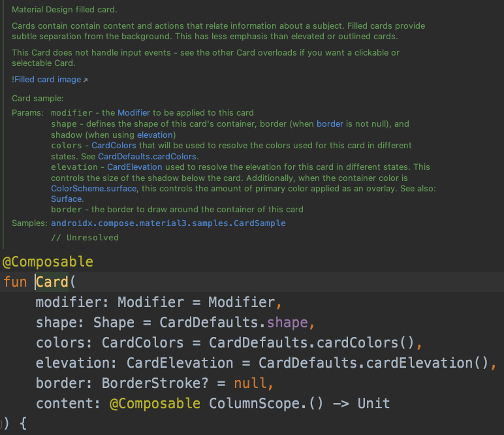Click the CardDefaults.cardElevation() call
This screenshot has width=504, height=435.
point(373,363)
